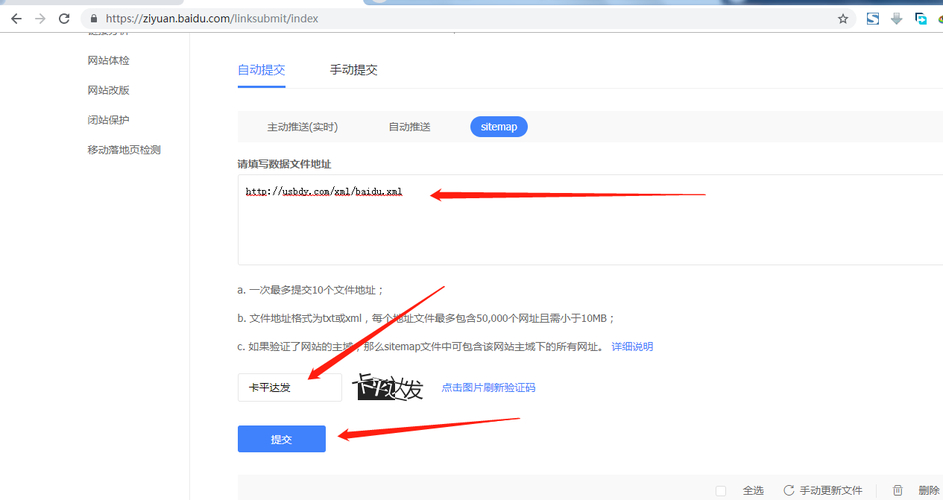Bookmark this page with star icon
Image resolution: width=943 pixels, height=500 pixels.
coord(843,19)
